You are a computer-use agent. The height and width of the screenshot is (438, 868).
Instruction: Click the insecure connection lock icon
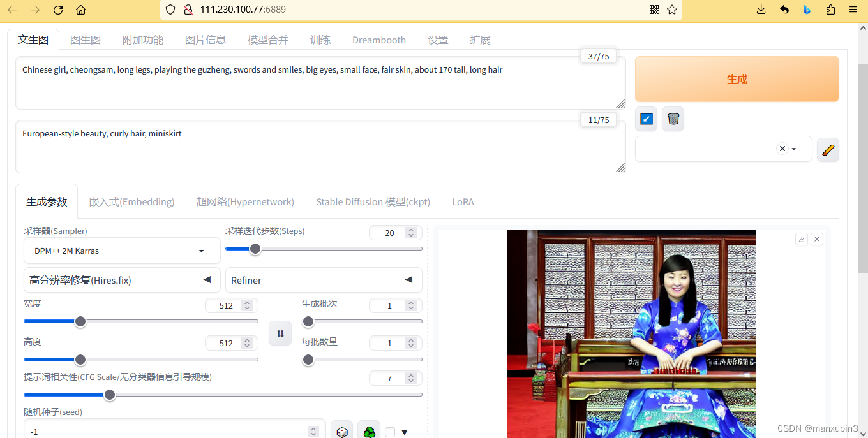[188, 10]
